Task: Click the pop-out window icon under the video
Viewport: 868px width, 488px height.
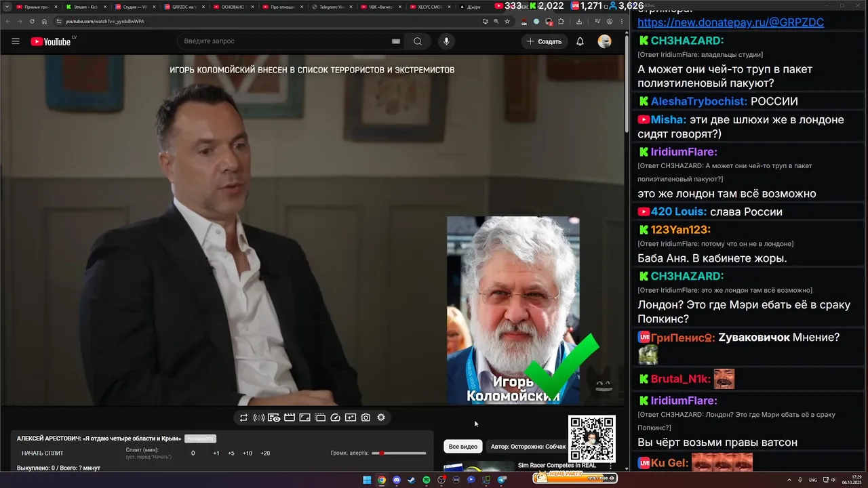Action: 320,418
